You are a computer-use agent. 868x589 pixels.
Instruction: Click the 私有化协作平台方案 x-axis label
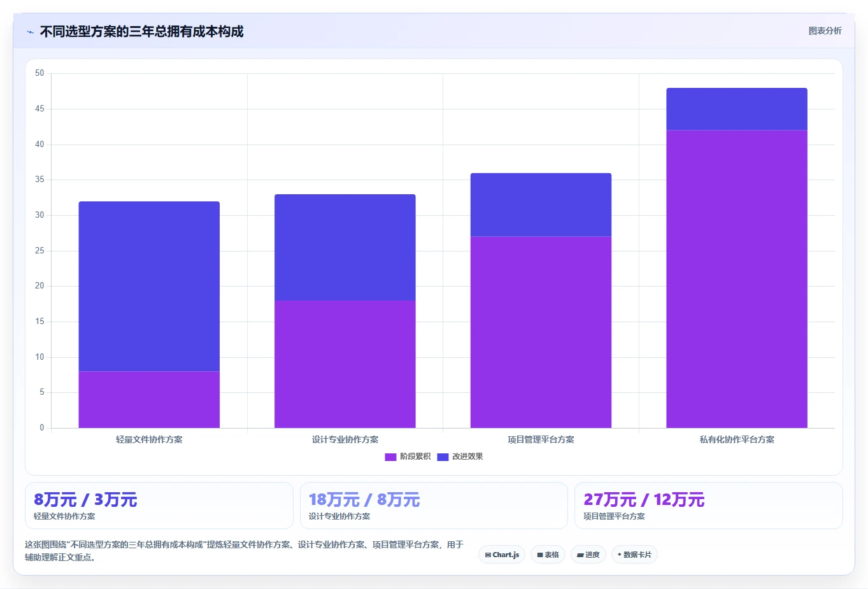click(x=737, y=439)
